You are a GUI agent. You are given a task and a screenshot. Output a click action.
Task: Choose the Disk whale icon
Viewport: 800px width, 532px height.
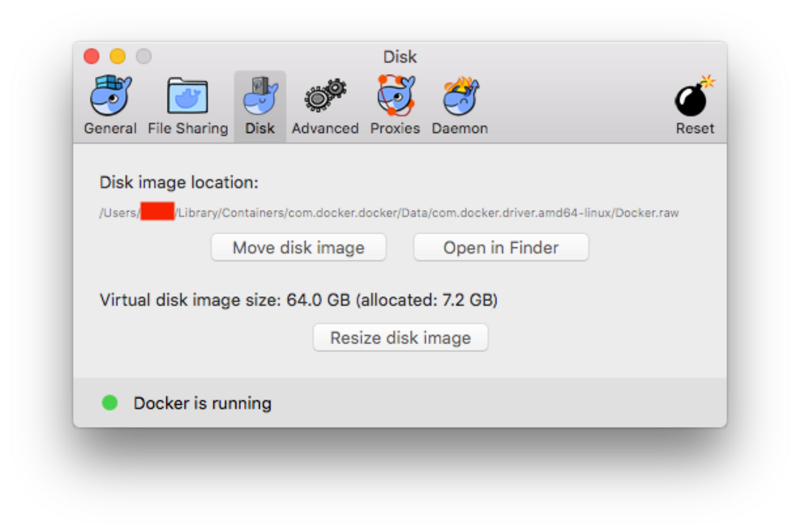260,96
